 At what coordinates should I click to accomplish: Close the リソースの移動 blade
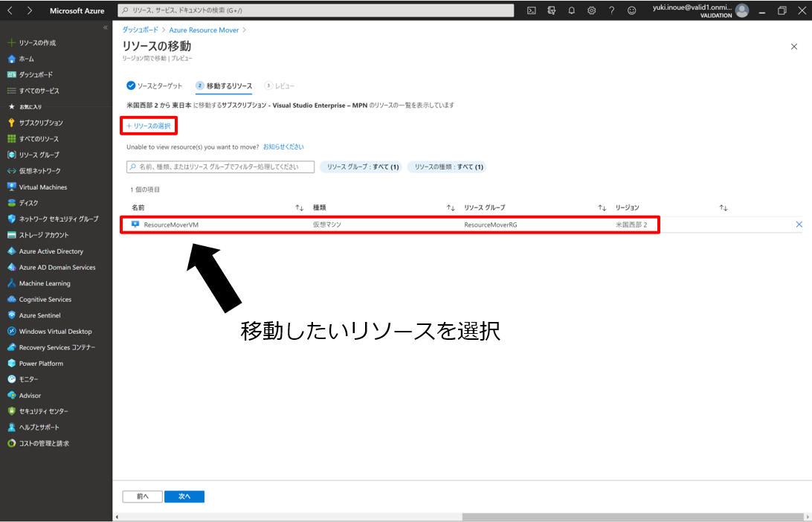pos(794,47)
